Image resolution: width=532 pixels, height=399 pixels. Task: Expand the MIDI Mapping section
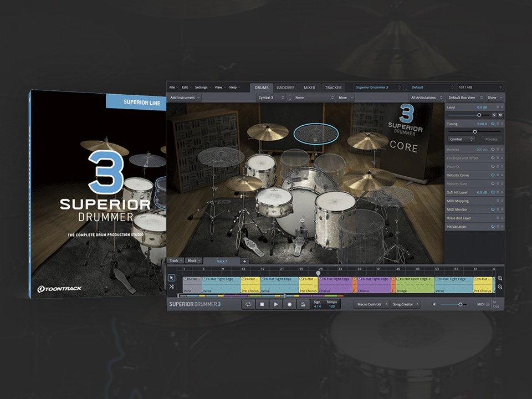502,201
